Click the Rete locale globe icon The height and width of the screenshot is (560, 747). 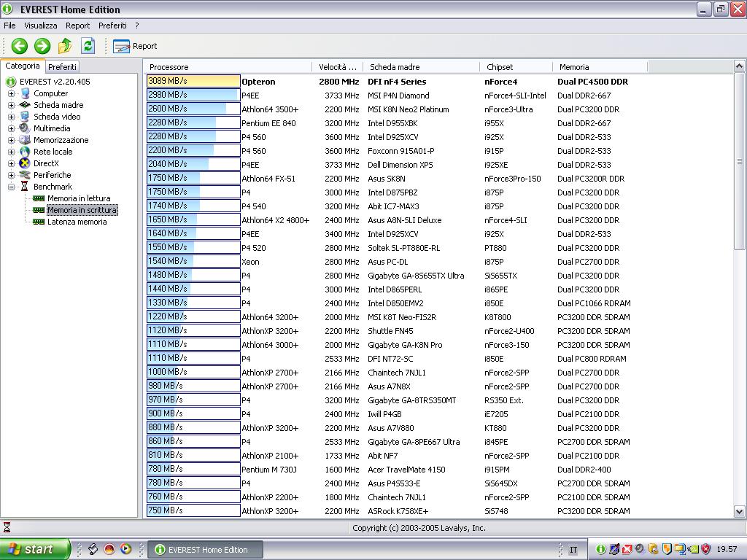(26, 152)
